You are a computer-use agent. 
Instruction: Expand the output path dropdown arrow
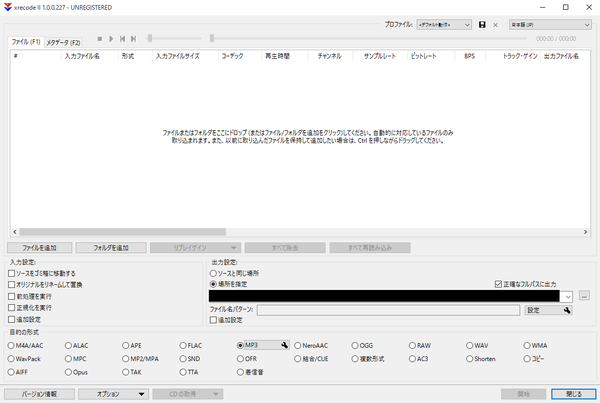[567, 296]
